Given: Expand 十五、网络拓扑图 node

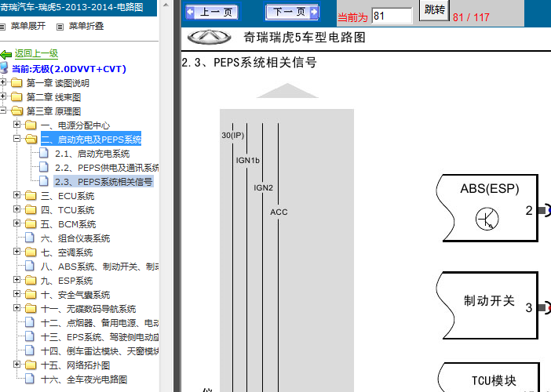Looking at the screenshot, I should coord(16,364).
